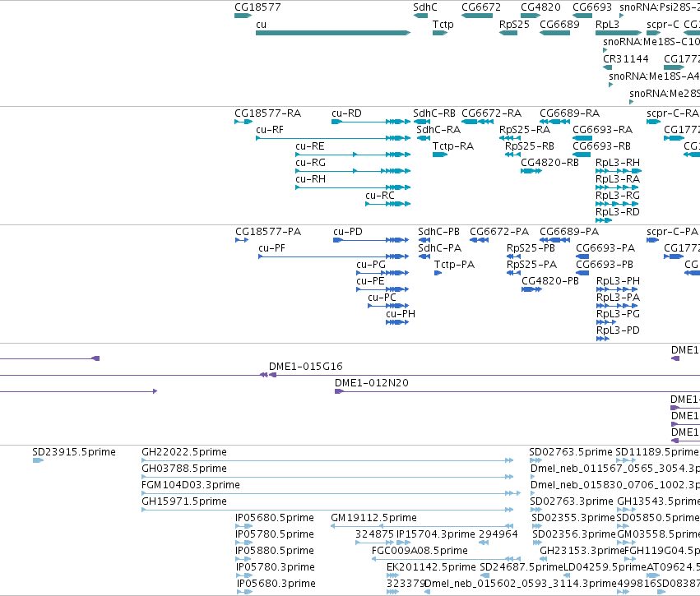Click the GH15971.5prime EST label

[x=184, y=501]
